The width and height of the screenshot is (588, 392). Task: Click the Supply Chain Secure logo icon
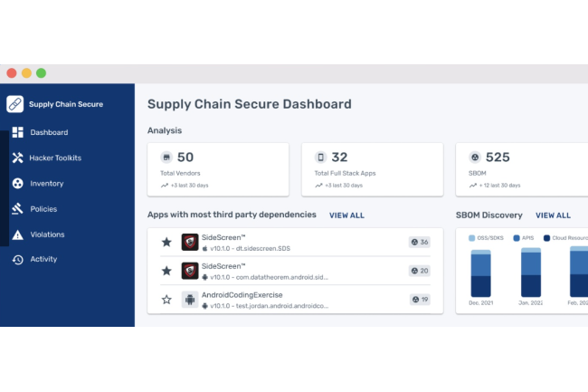pyautogui.click(x=15, y=104)
